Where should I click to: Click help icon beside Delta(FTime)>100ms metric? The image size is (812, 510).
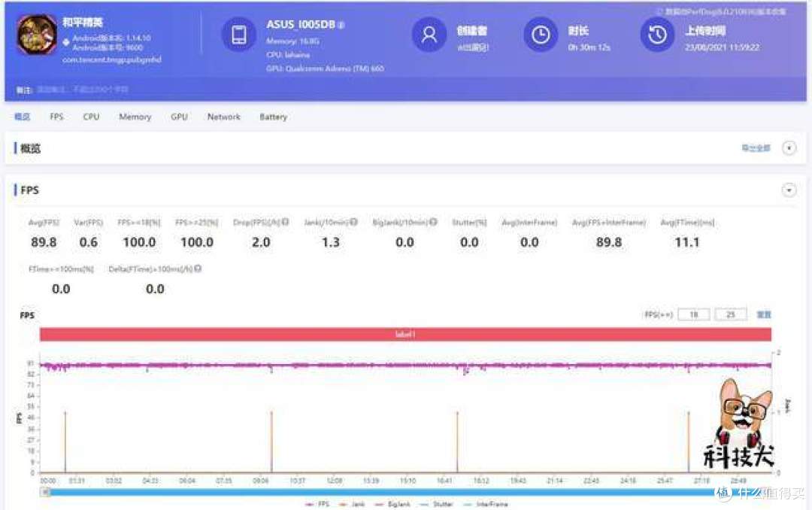pyautogui.click(x=198, y=269)
